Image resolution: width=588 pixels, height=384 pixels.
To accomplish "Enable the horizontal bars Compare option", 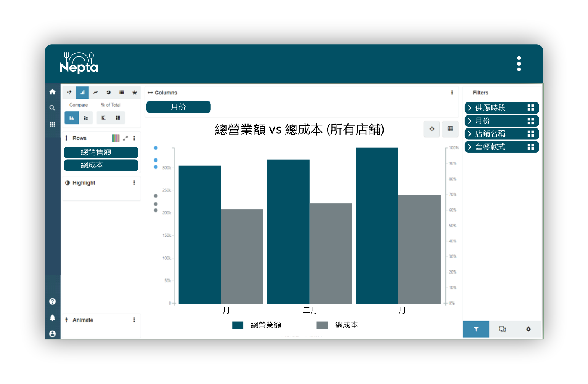I will [x=86, y=118].
